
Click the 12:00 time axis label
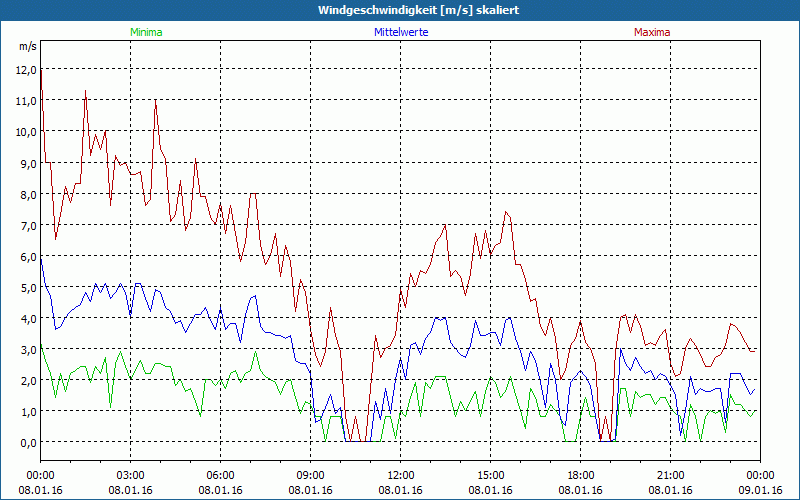401,475
